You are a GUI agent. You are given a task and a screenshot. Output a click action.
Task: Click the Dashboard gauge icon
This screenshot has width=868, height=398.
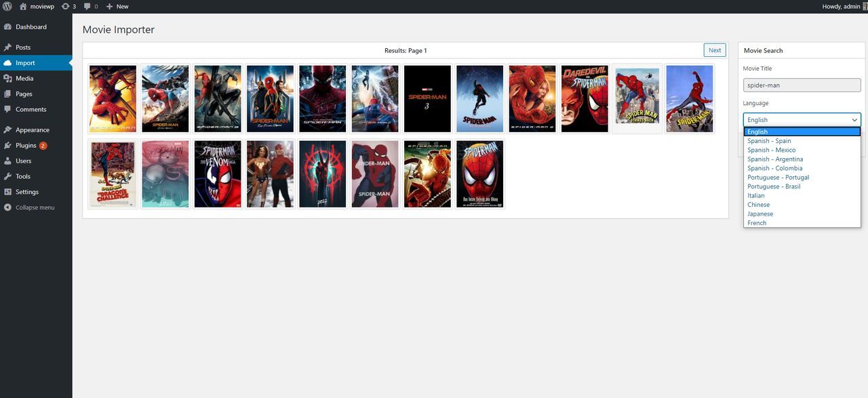tap(7, 27)
